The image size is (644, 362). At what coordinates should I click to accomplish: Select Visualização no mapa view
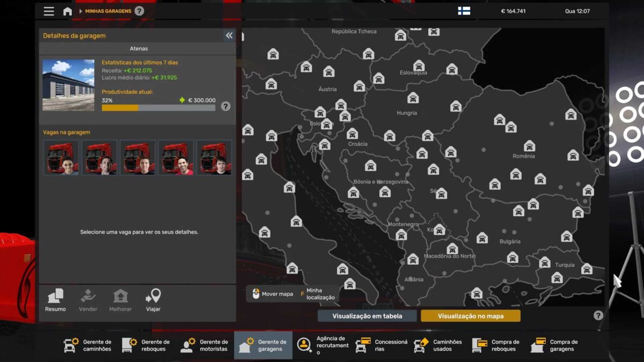click(x=470, y=316)
